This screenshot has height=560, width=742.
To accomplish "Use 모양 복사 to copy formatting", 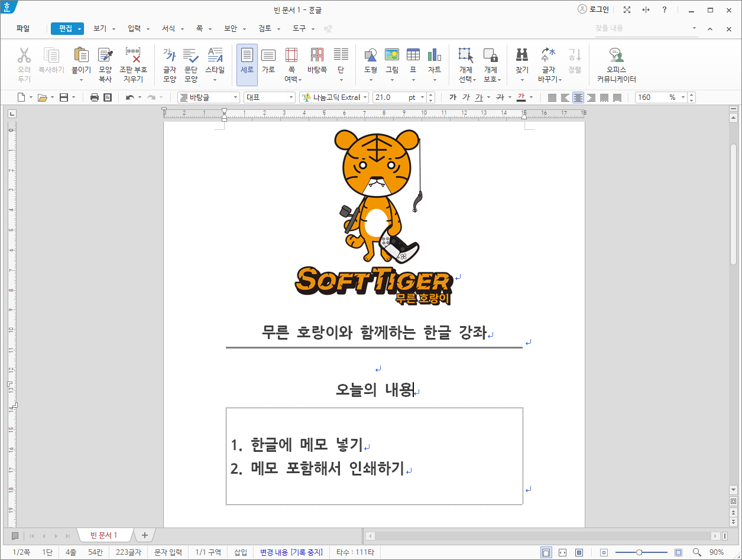I will (105, 63).
